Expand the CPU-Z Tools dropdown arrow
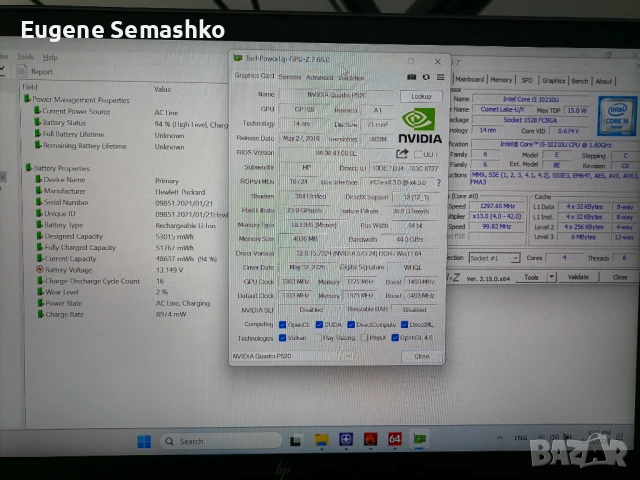The image size is (640, 480). [552, 277]
